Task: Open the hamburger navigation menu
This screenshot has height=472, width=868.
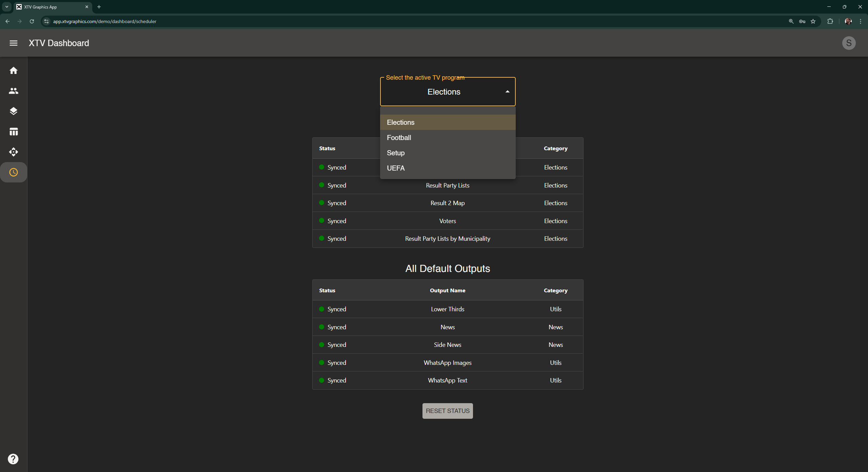Action: point(13,43)
